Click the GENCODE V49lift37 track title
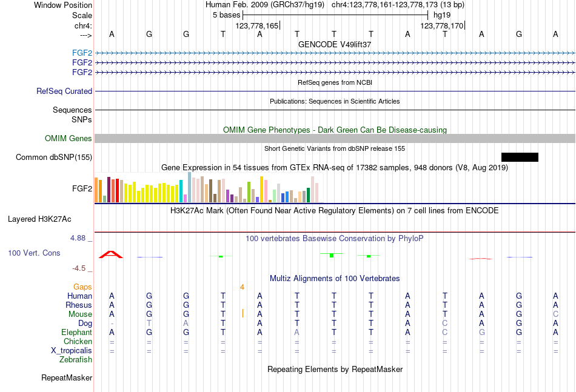This screenshot has width=576, height=392. coord(335,44)
